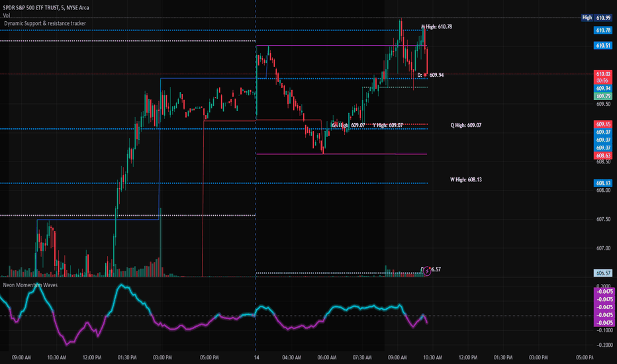The width and height of the screenshot is (617, 364).
Task: Click the 04:30 AM time axis label
Action: click(x=291, y=357)
